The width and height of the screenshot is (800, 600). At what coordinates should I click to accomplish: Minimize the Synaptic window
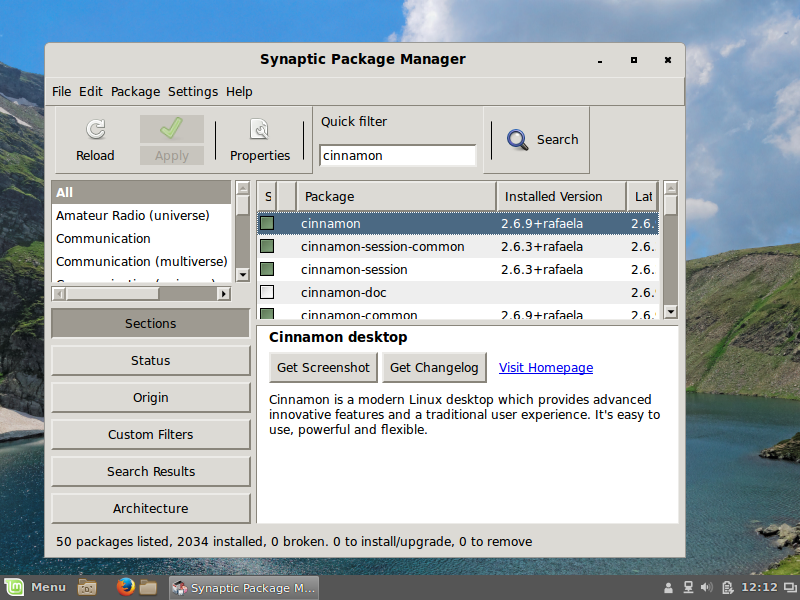pos(600,60)
